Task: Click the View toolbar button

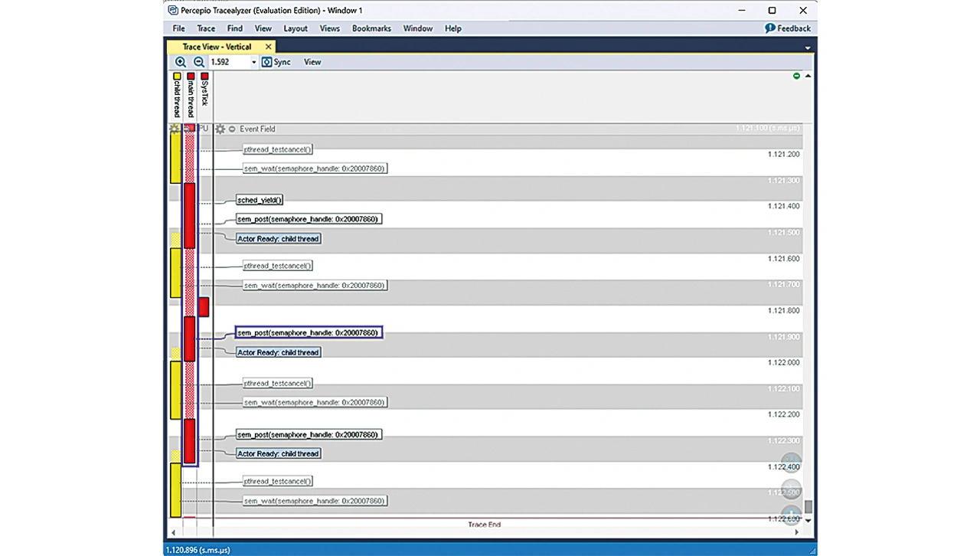Action: click(x=312, y=62)
